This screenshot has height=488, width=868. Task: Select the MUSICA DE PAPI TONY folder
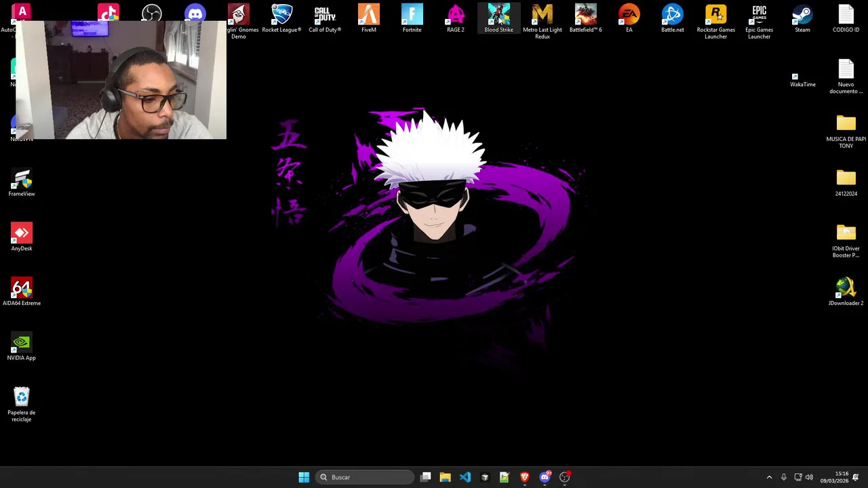[846, 131]
